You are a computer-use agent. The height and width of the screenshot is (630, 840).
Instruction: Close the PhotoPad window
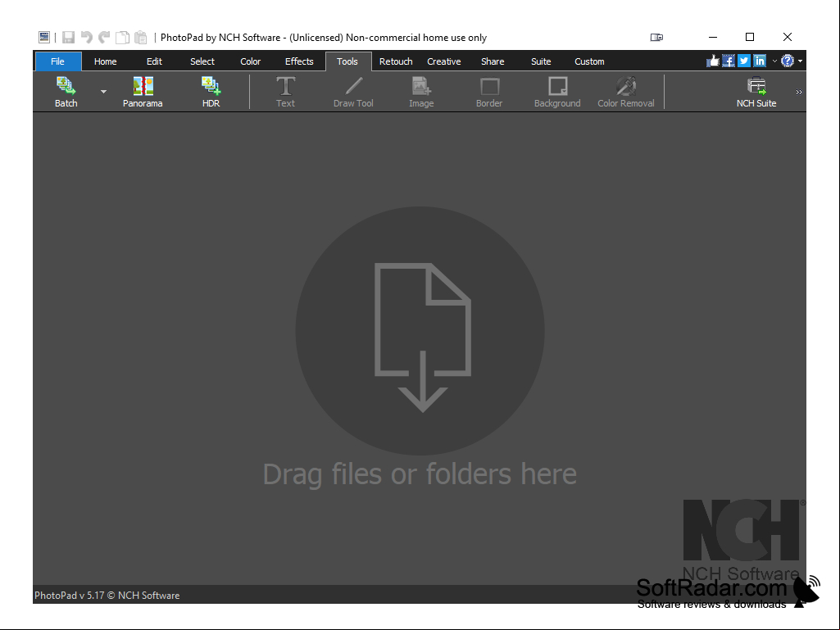pyautogui.click(x=788, y=37)
